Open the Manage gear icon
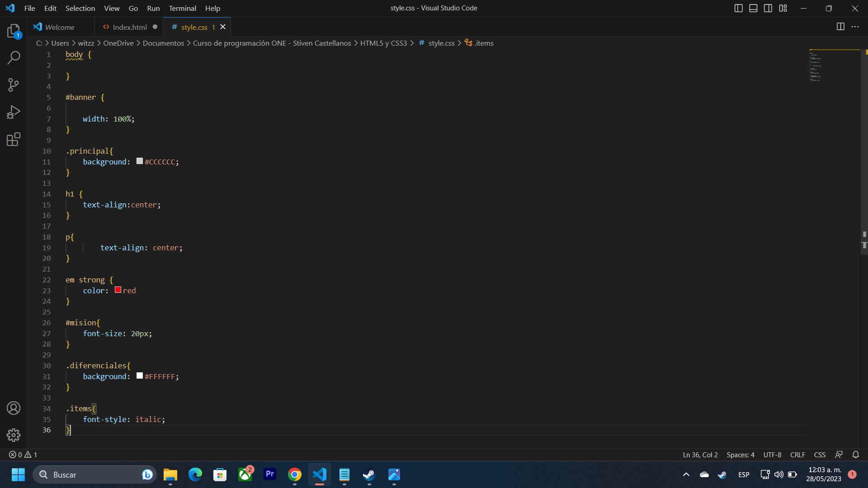This screenshot has width=868, height=488. [14, 435]
